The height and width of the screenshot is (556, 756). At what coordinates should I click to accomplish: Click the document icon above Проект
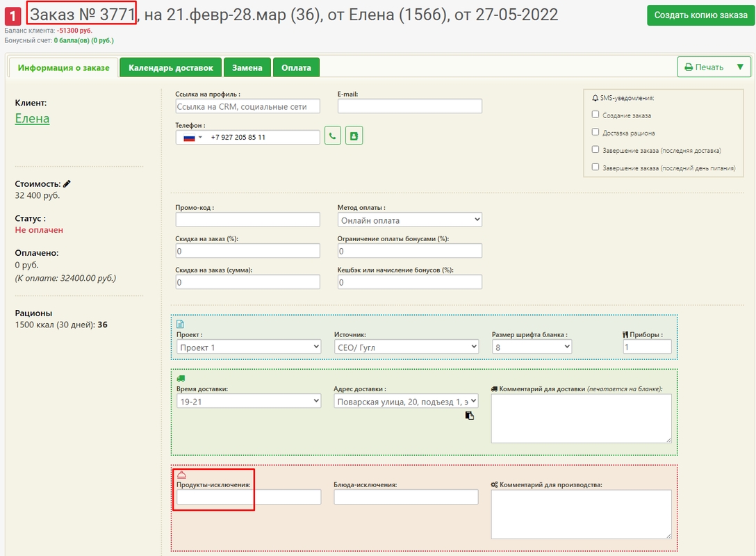tap(180, 324)
